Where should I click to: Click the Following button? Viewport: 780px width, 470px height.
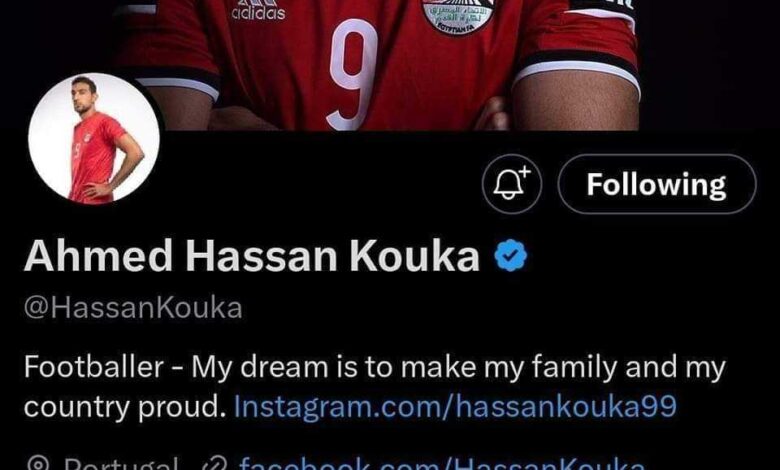[657, 184]
